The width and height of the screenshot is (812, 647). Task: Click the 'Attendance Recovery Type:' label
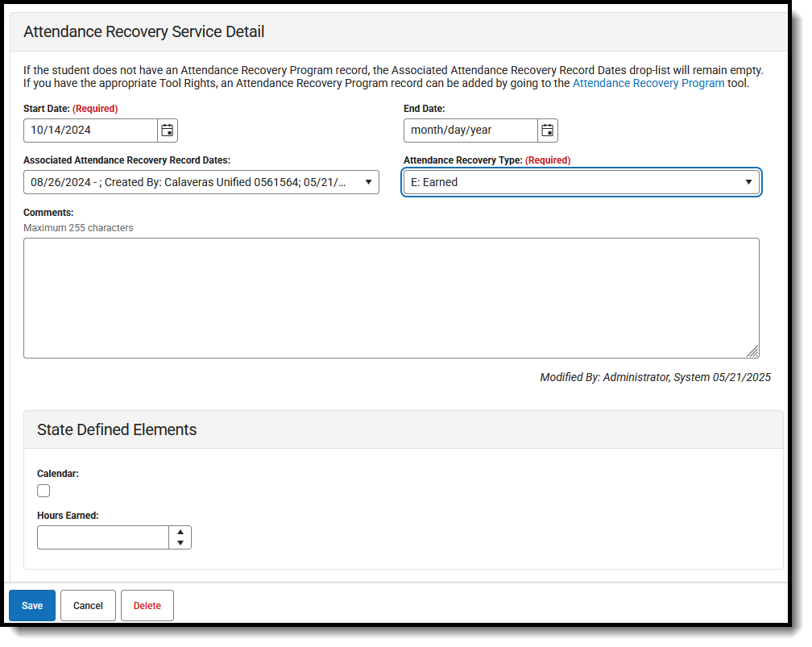(x=463, y=160)
